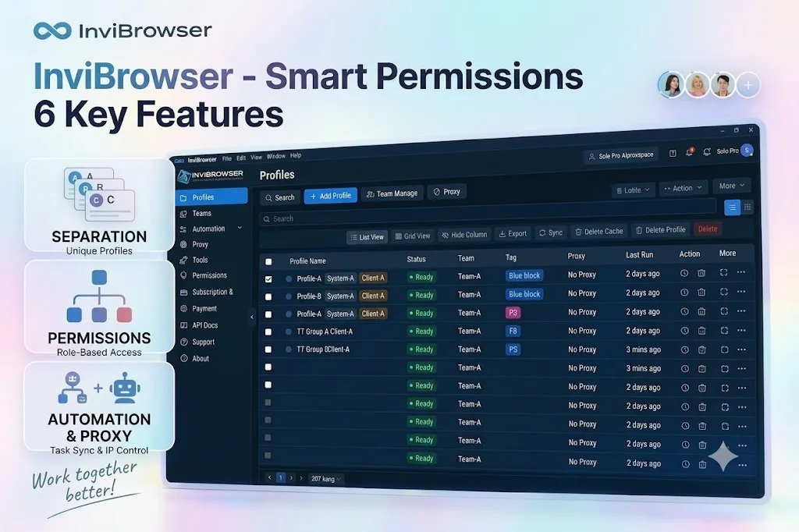Click trash icon in TT Group A Client-A row

coord(701,331)
